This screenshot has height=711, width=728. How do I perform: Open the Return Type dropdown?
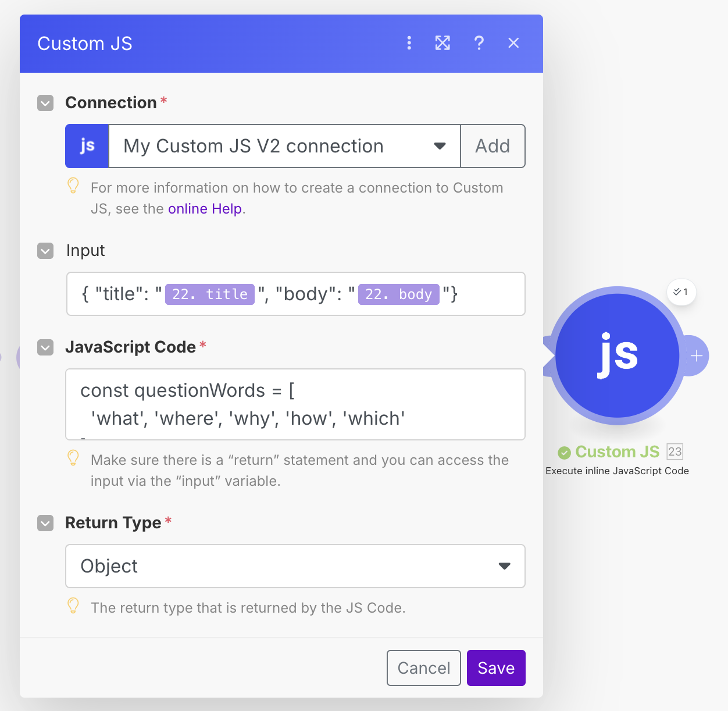[504, 566]
